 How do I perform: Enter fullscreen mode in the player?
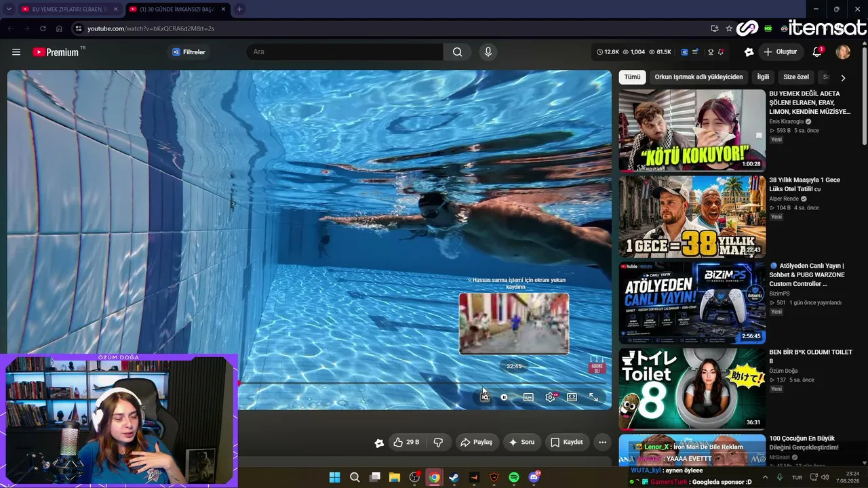(593, 397)
